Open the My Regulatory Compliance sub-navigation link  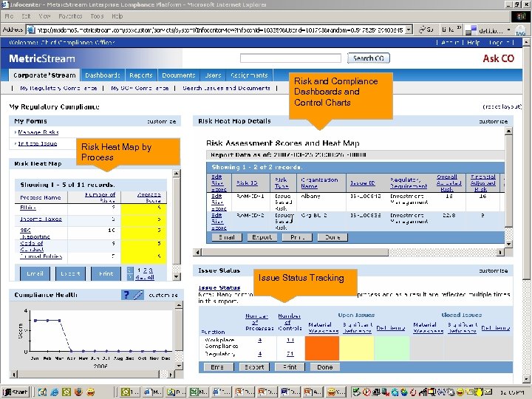[58, 88]
